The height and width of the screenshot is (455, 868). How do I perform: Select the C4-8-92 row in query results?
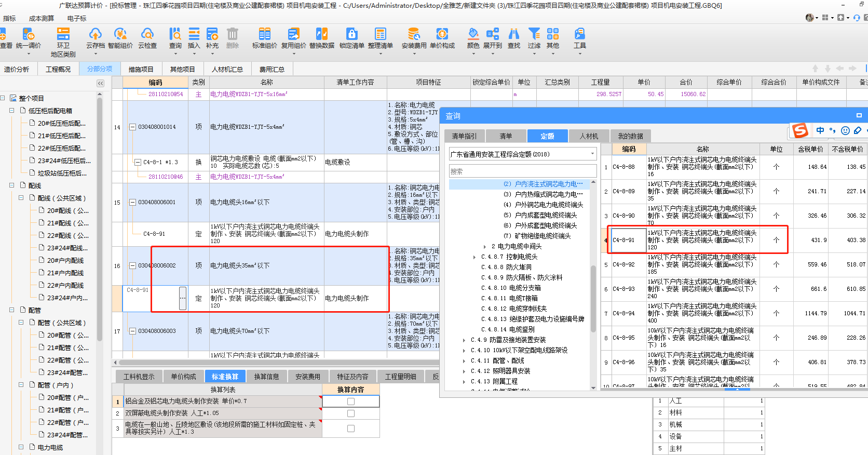[x=735, y=264]
